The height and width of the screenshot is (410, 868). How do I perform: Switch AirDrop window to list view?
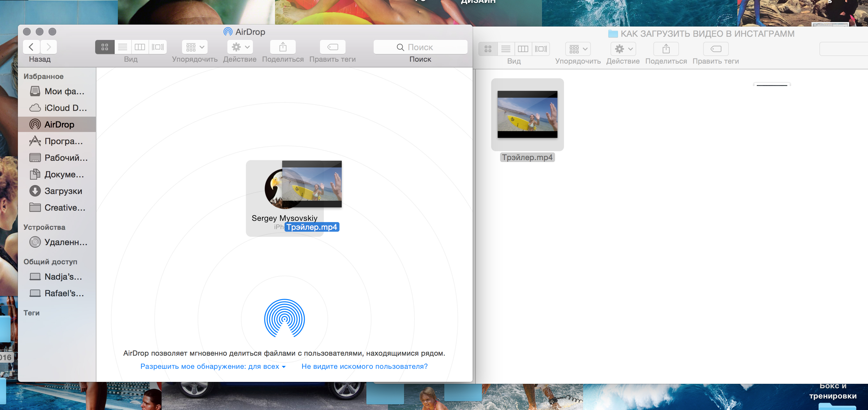(x=123, y=47)
